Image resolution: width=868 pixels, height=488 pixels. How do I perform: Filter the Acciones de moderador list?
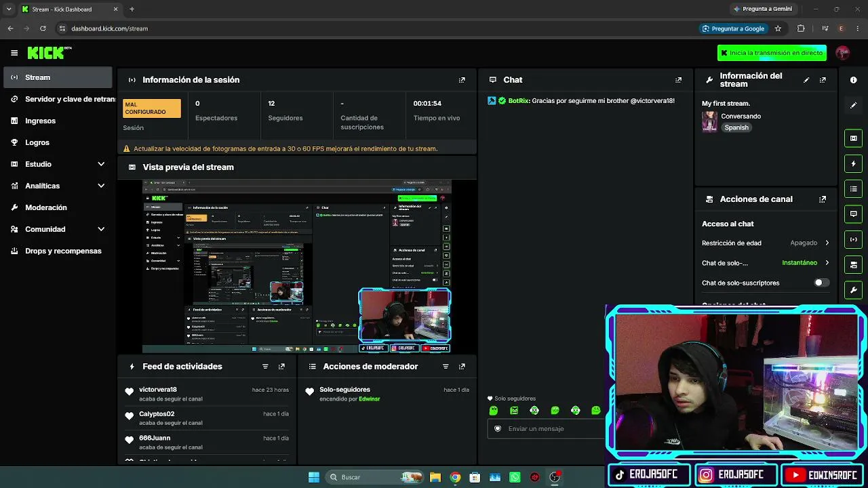(x=446, y=367)
